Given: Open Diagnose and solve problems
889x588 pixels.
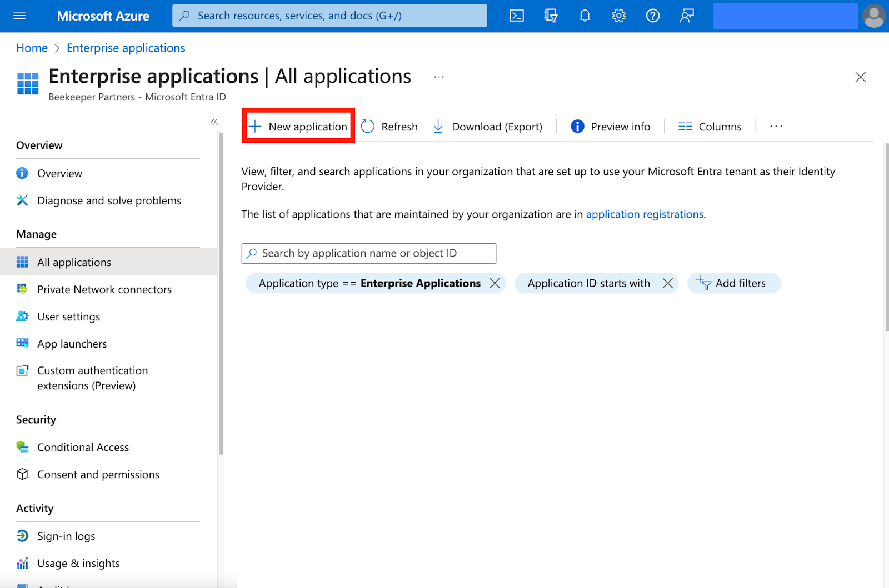Looking at the screenshot, I should pos(108,200).
